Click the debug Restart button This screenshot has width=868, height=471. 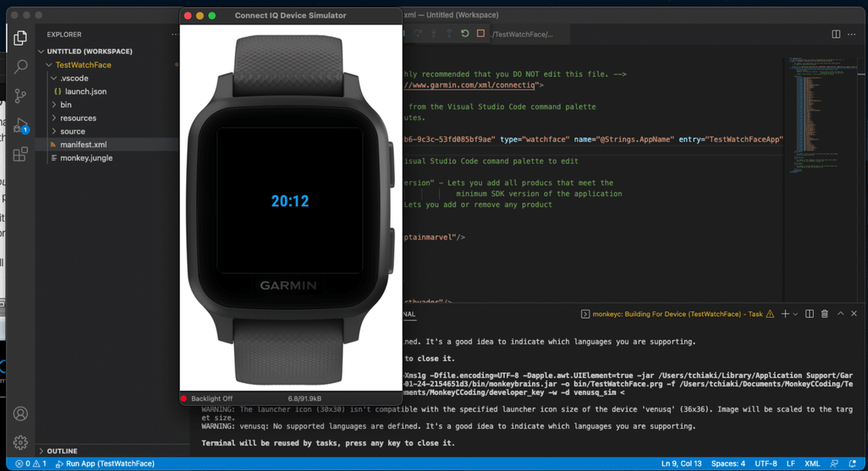465,33
